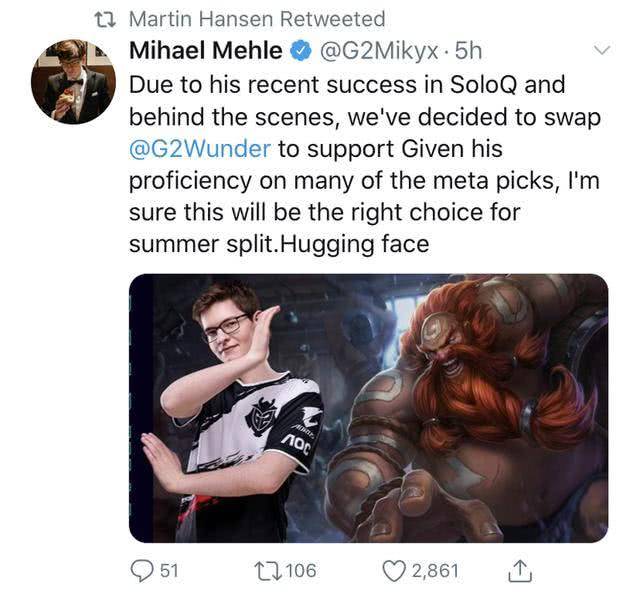
Task: Click the retweet count of 106
Action: click(300, 571)
